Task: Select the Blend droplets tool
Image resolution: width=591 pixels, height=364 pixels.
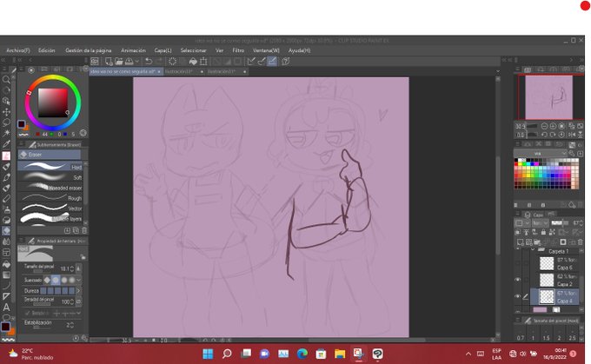Action: (x=6, y=242)
